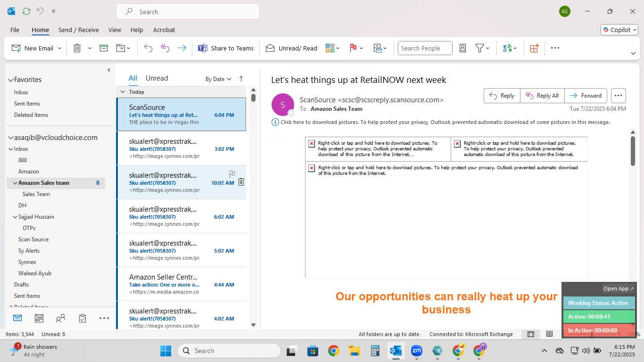
Task: Collapse the Amazon Sales team folder
Action: 15,183
